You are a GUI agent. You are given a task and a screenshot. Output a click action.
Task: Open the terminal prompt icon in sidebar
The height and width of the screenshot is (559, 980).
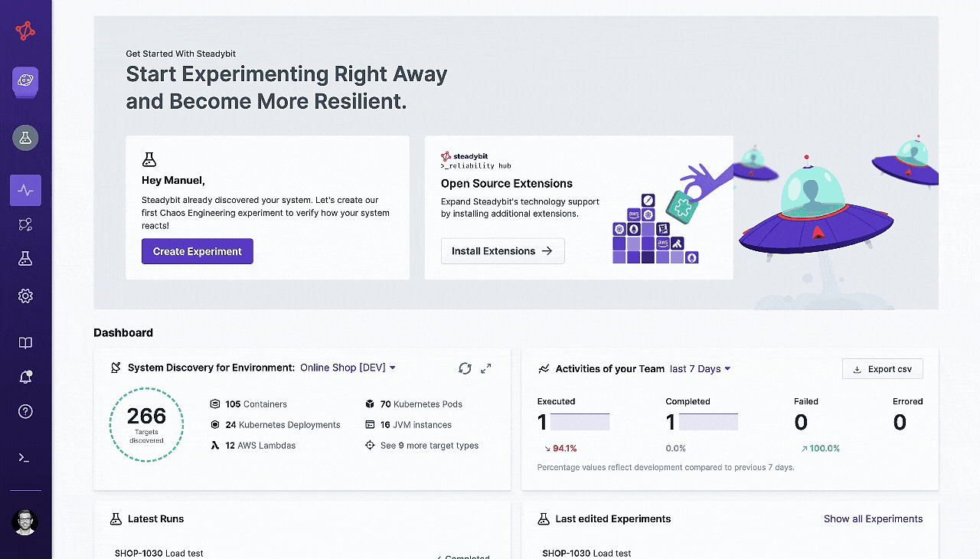coord(25,457)
